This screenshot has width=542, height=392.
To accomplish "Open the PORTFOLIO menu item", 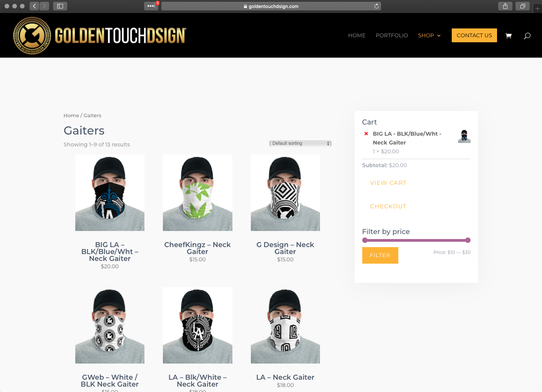I will pos(391,35).
